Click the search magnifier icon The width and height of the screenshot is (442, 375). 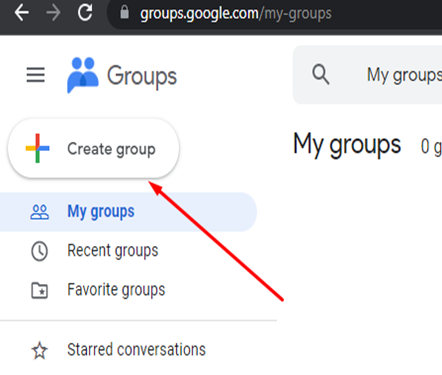(x=320, y=74)
